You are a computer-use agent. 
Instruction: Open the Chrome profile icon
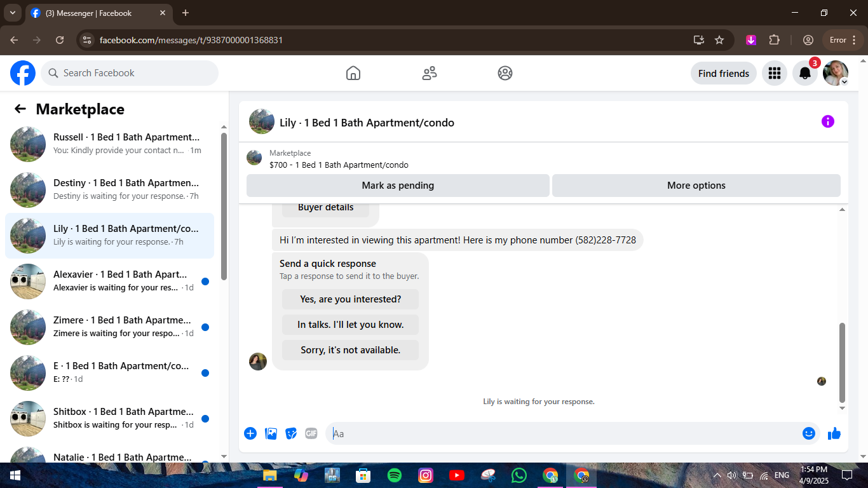(808, 40)
